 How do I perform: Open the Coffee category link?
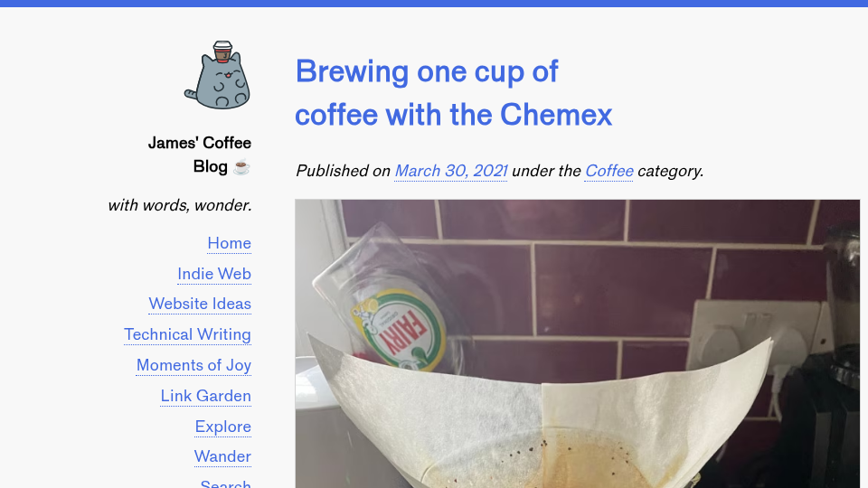coord(609,171)
